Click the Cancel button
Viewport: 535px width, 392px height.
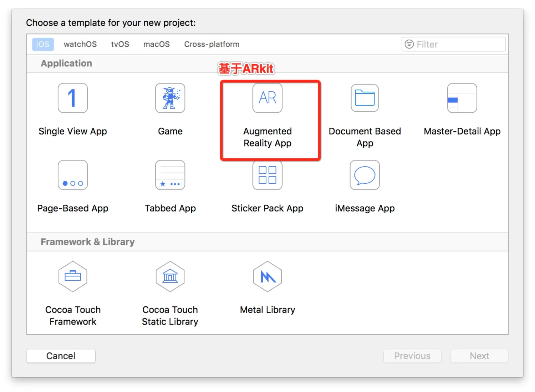coord(61,356)
